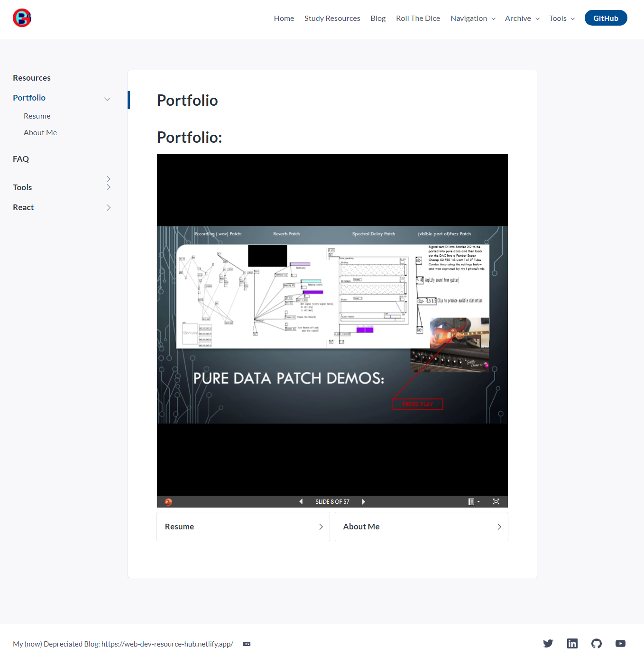Open the Twitter profile icon in footer

pos(548,644)
